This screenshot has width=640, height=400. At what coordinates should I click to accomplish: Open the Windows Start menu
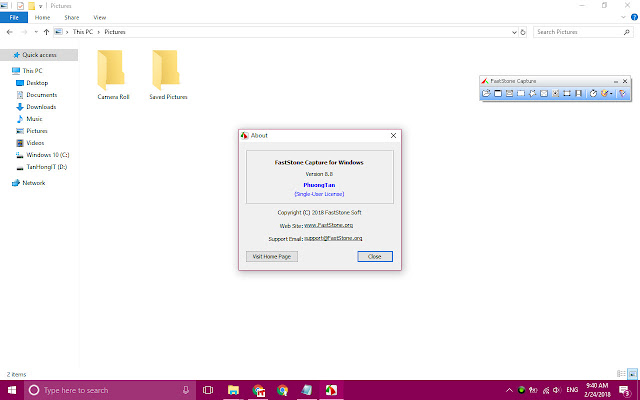point(12,390)
